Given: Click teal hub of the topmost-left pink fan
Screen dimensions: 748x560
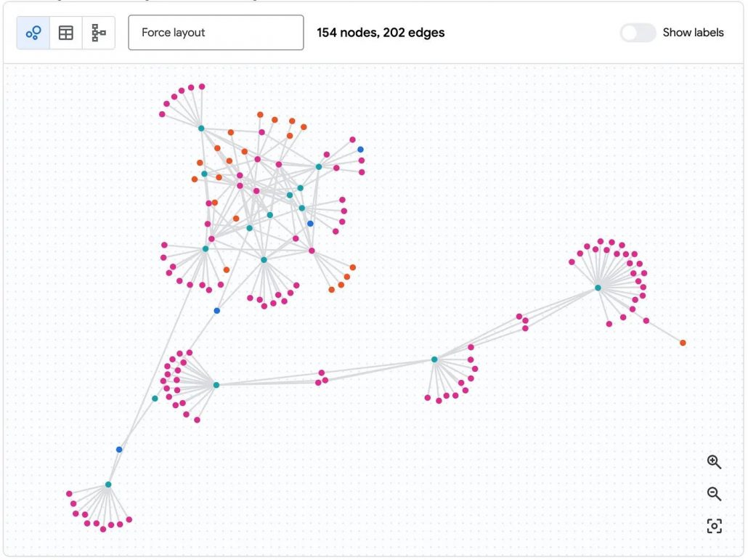Looking at the screenshot, I should [x=201, y=129].
